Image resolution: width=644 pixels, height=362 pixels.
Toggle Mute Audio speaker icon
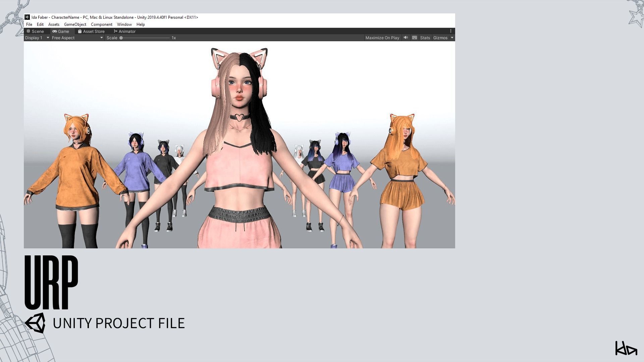coord(406,38)
